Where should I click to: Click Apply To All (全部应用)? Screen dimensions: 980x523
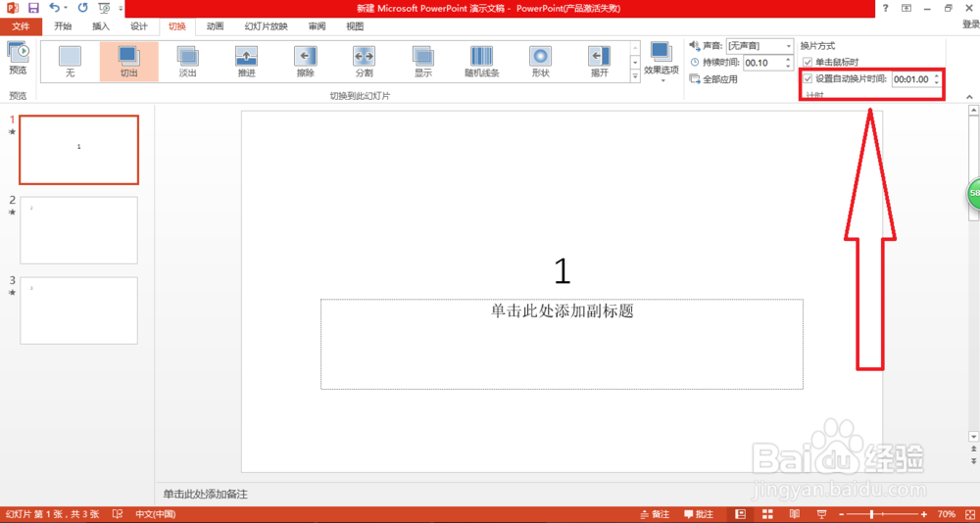pyautogui.click(x=713, y=79)
